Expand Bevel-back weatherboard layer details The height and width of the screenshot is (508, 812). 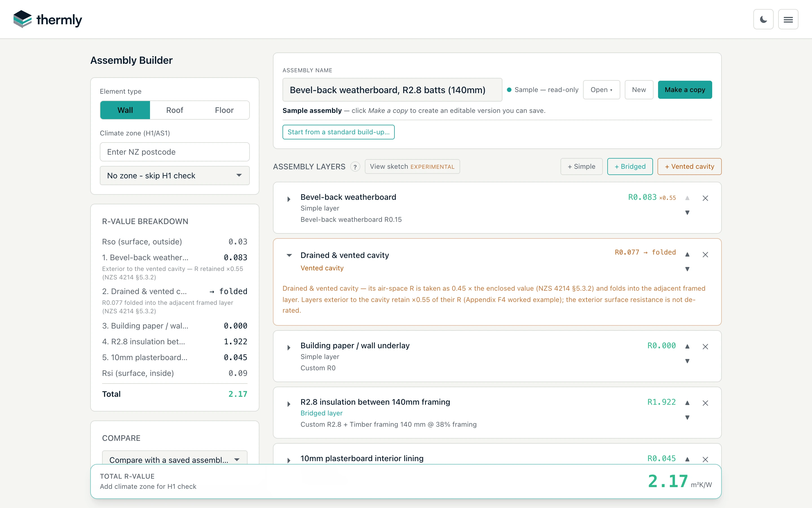coord(289,199)
